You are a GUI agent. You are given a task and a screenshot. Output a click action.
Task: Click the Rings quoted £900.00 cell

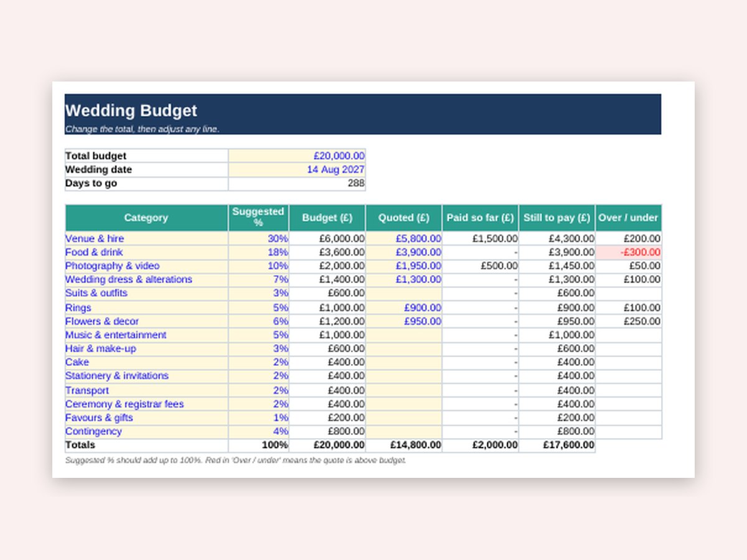pos(404,307)
